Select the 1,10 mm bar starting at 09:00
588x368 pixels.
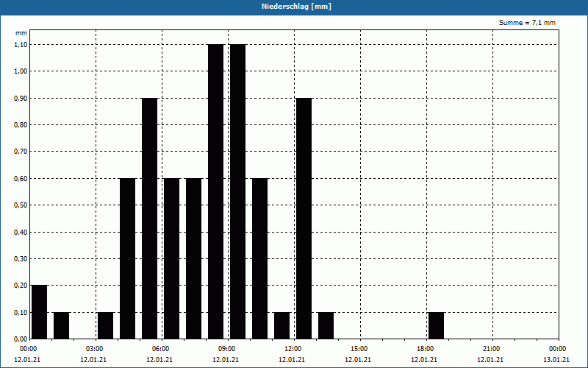tap(237, 191)
